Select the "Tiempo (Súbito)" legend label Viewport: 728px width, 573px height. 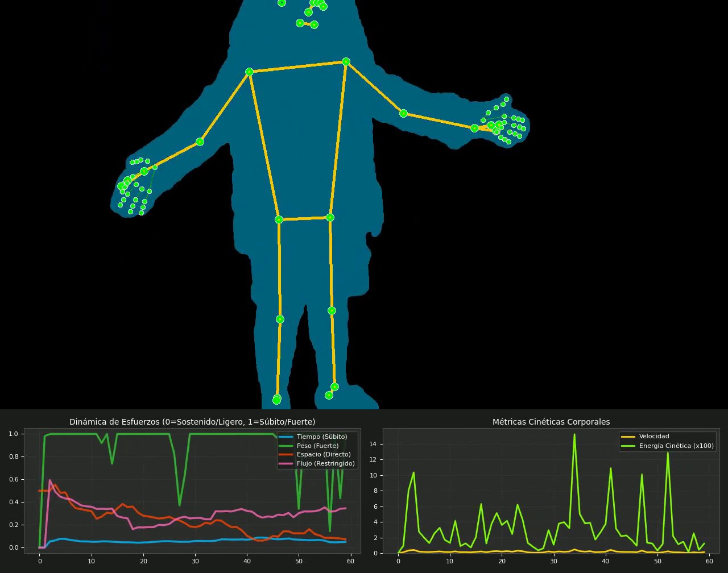322,437
